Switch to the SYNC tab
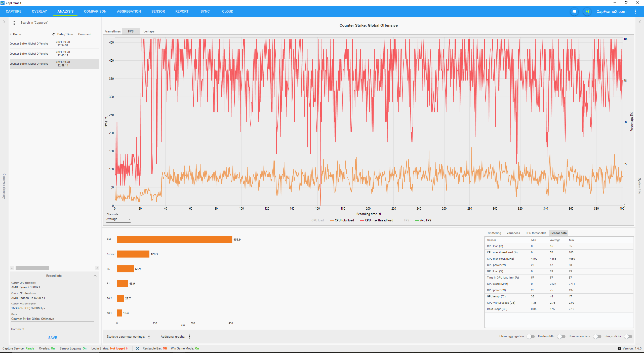Screen dimensions: 644x353 205,12
